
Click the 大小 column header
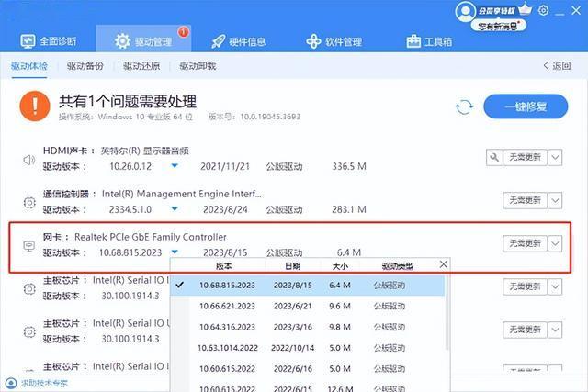(340, 266)
